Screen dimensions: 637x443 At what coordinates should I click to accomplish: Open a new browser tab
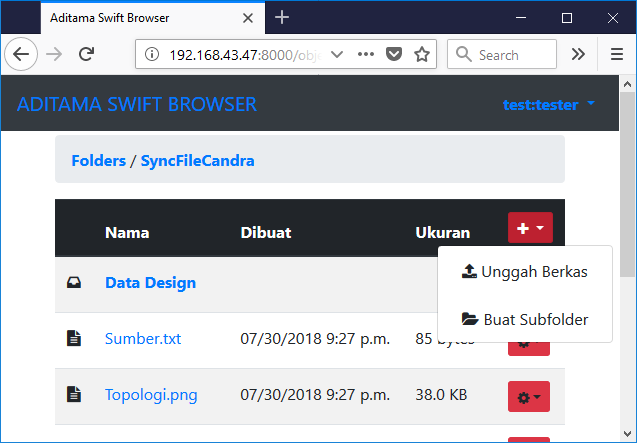point(282,17)
